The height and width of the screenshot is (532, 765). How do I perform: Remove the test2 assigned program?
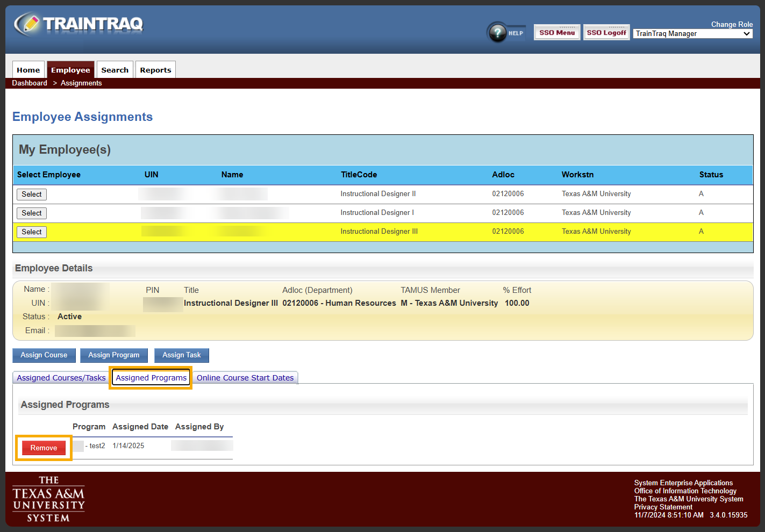point(44,448)
